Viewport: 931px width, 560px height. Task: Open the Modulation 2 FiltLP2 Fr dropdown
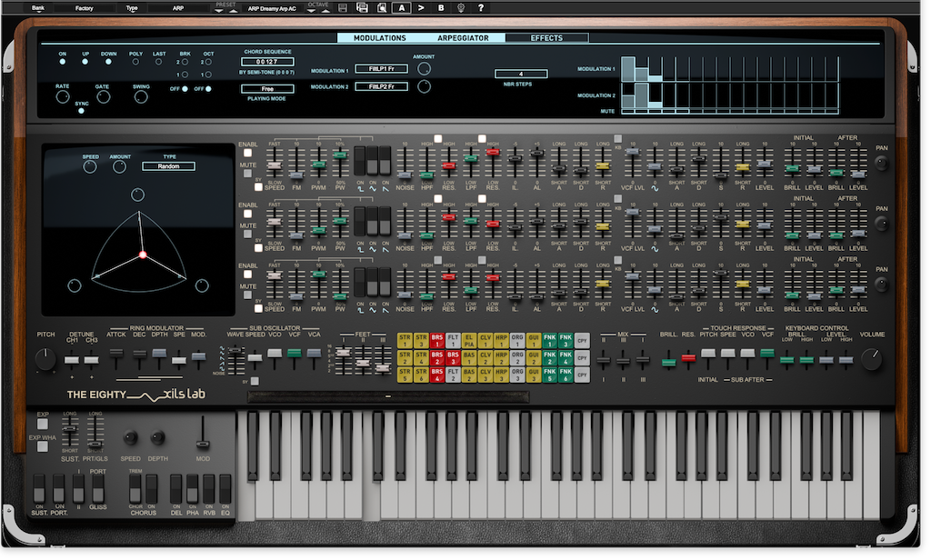coord(381,86)
